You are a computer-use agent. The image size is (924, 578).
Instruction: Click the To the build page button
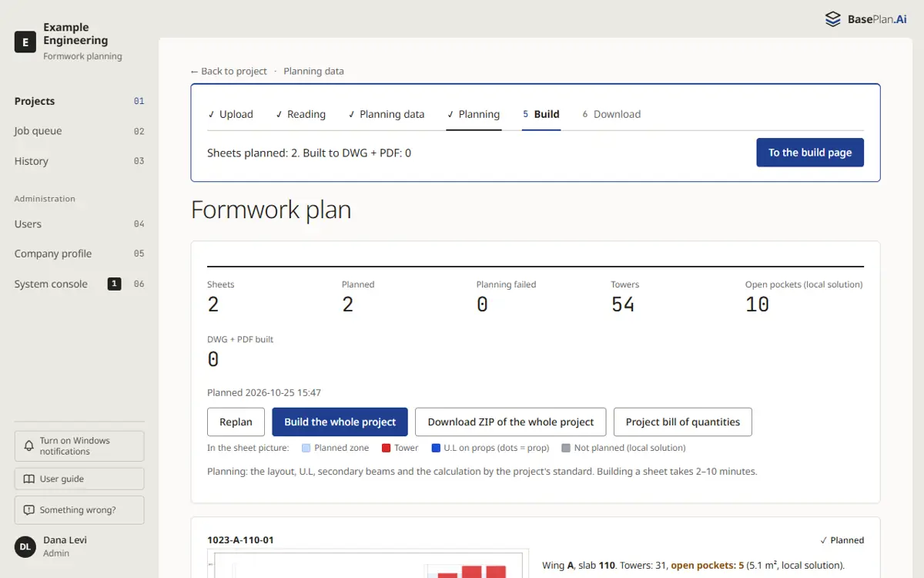tap(810, 153)
